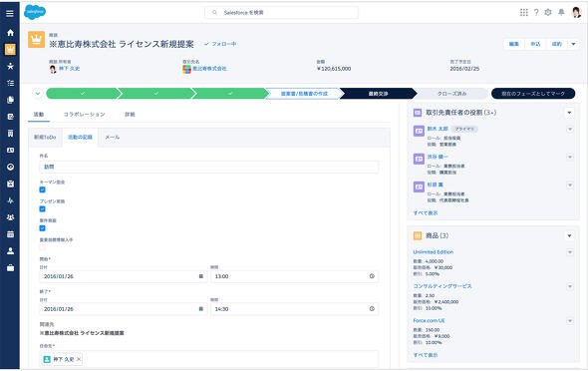Expand the path details chevron left of stages

[38, 94]
